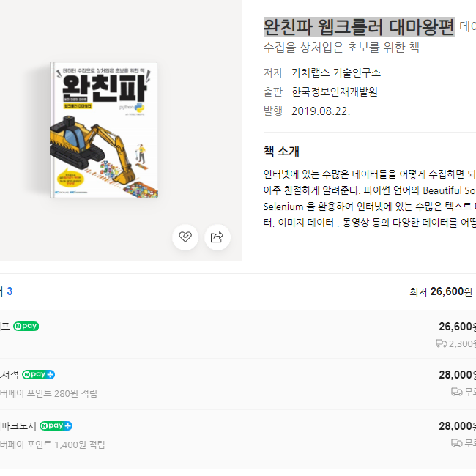The height and width of the screenshot is (476, 476).
Task: Click the blue seller count 3
Action: 10,291
